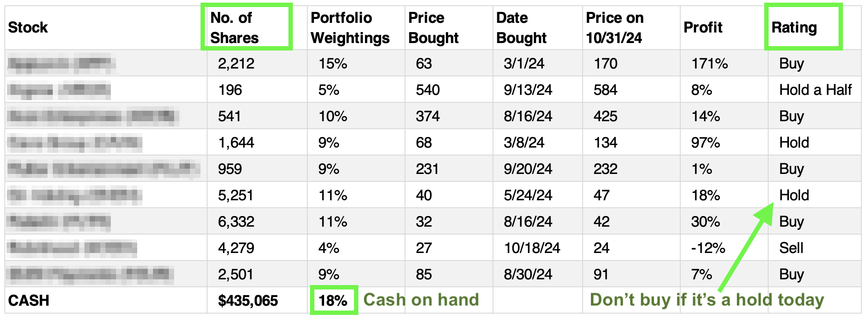Select the Don't buy hold note text
868x318 pixels.
707,300
